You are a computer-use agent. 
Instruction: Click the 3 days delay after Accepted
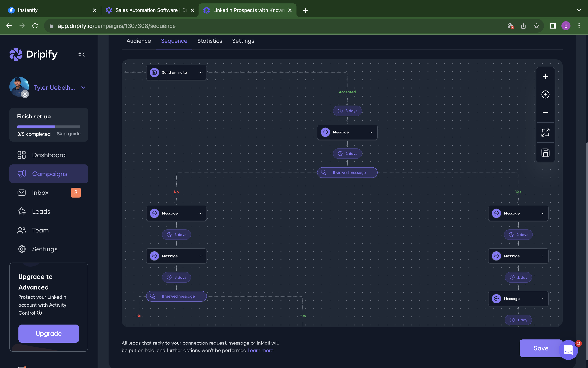coord(347,111)
